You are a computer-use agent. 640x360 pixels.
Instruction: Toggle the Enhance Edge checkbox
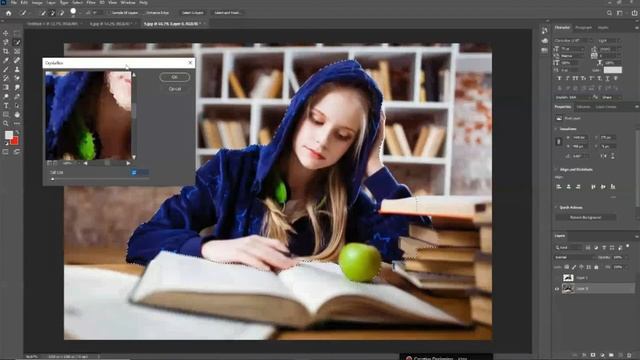144,13
